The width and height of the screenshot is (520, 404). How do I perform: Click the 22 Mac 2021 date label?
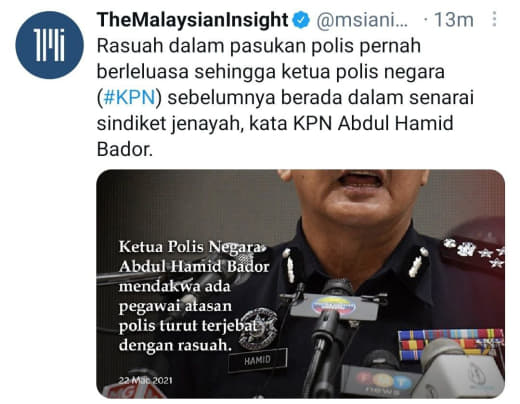click(146, 380)
